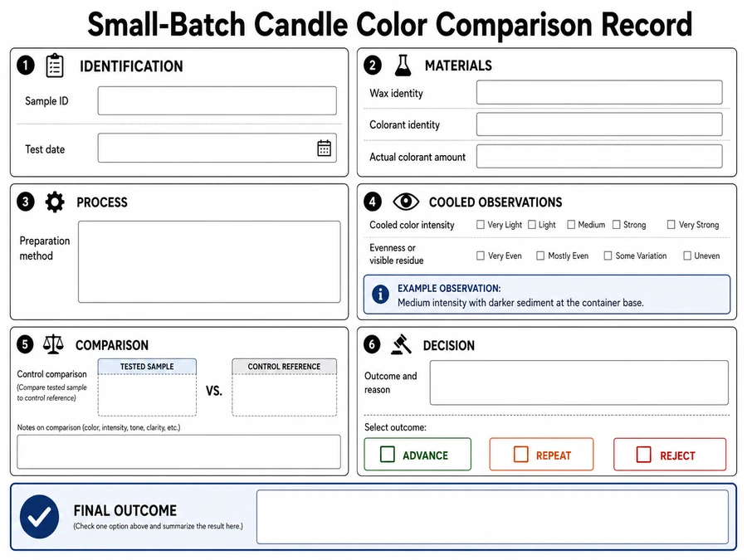Click the info icon in Example Observation
The height and width of the screenshot is (560, 747).
380,295
